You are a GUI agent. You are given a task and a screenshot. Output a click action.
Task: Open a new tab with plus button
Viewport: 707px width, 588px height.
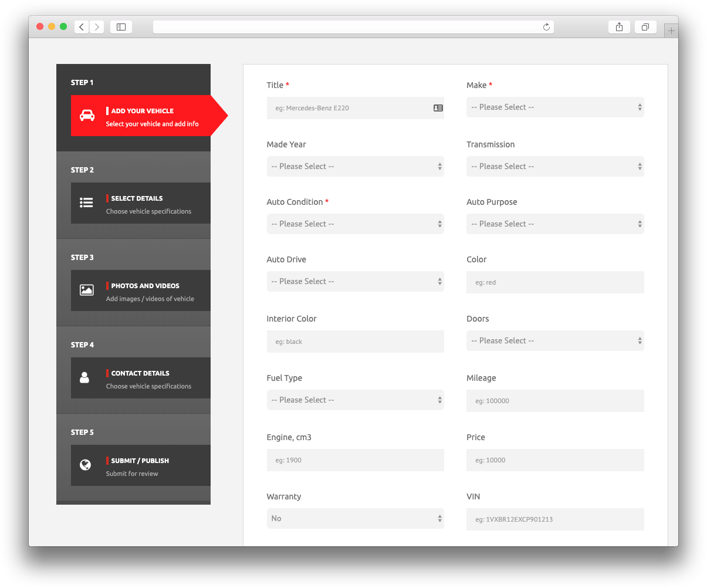pyautogui.click(x=671, y=31)
